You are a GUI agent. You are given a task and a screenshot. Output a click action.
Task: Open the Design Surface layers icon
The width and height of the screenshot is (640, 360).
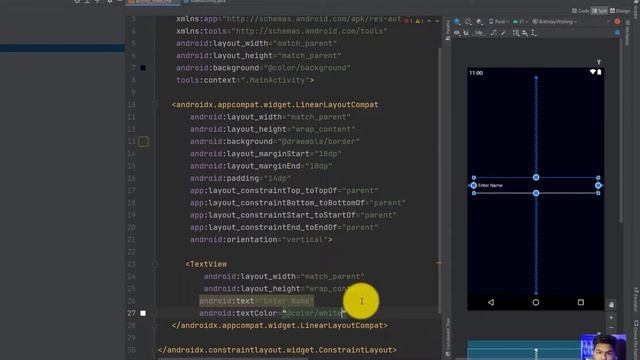pyautogui.click(x=457, y=22)
